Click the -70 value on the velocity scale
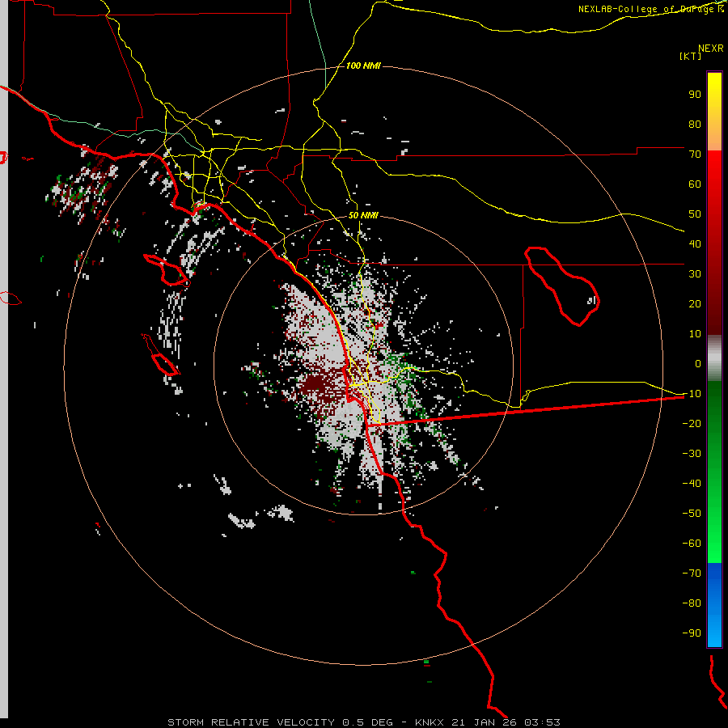This screenshot has height=728, width=728. click(x=692, y=574)
